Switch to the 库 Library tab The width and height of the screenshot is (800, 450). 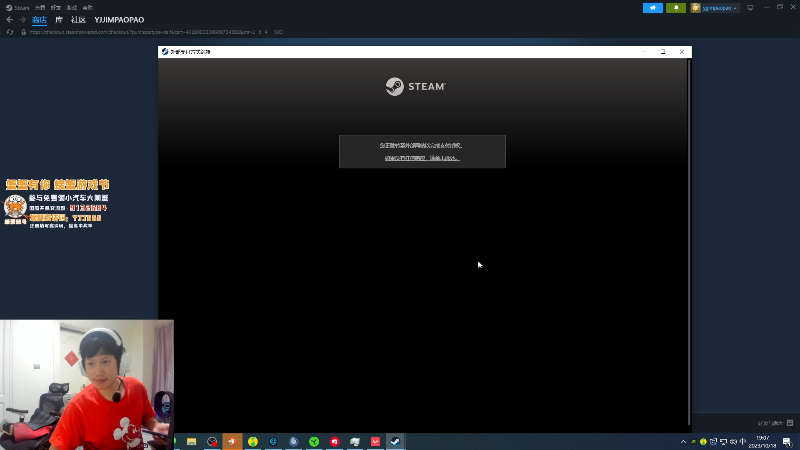(59, 20)
